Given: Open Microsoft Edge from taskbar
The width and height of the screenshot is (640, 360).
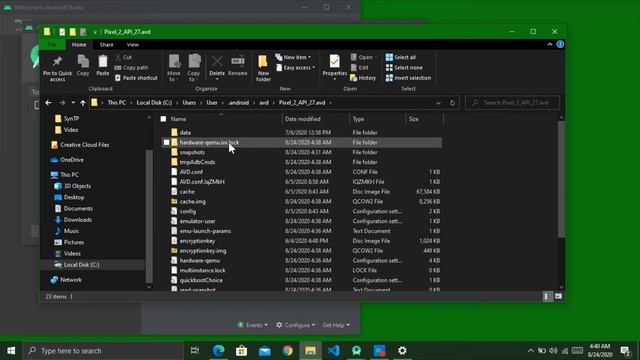Looking at the screenshot, I should [218, 351].
